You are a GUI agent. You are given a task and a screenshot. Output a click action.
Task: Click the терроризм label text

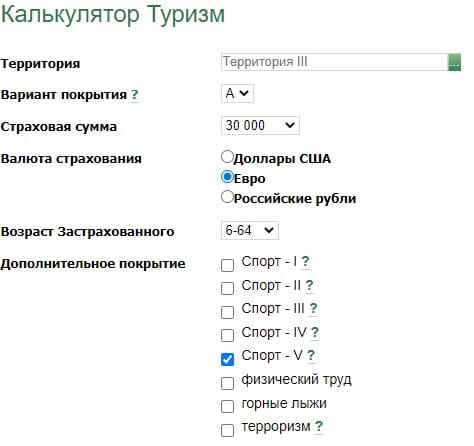click(276, 427)
